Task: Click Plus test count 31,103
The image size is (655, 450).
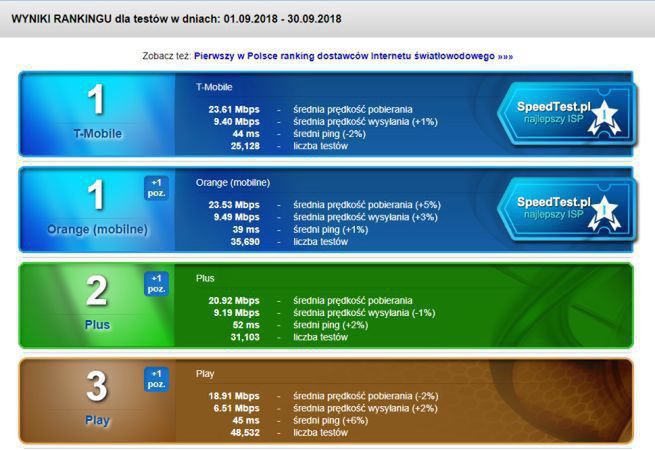Action: 245,337
